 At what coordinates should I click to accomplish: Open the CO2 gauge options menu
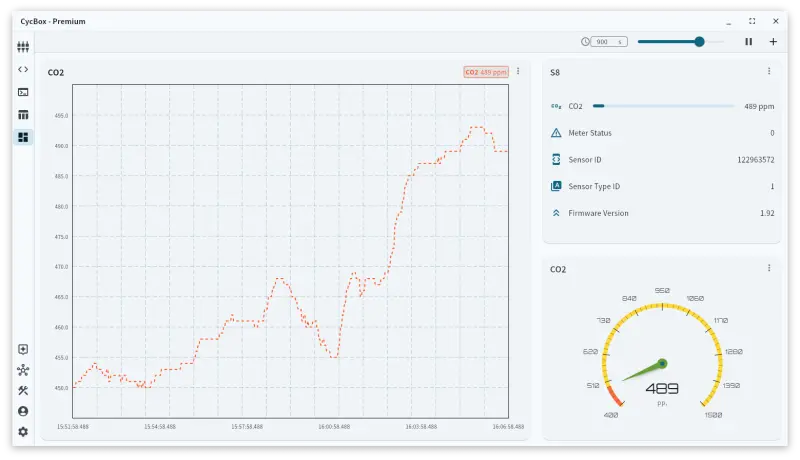click(768, 268)
